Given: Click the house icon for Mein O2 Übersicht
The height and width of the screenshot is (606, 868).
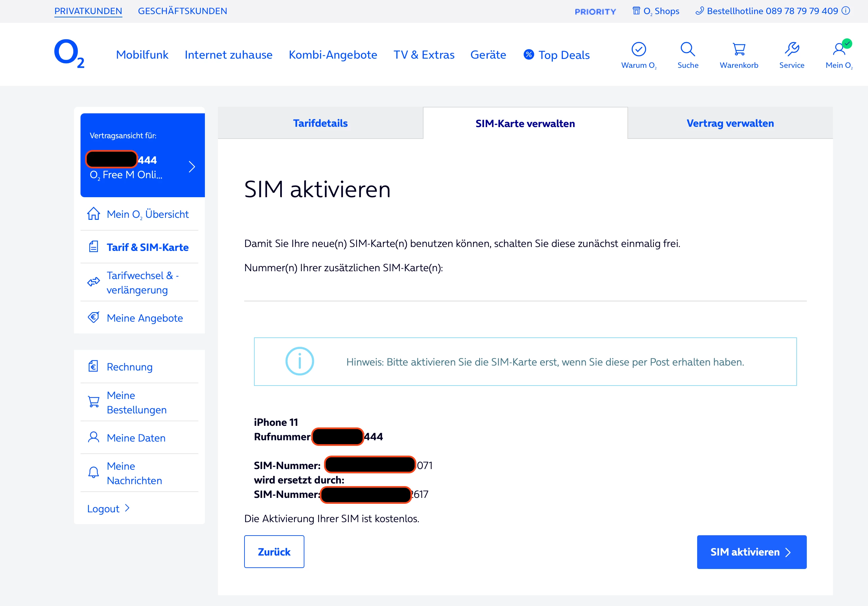Looking at the screenshot, I should tap(93, 214).
